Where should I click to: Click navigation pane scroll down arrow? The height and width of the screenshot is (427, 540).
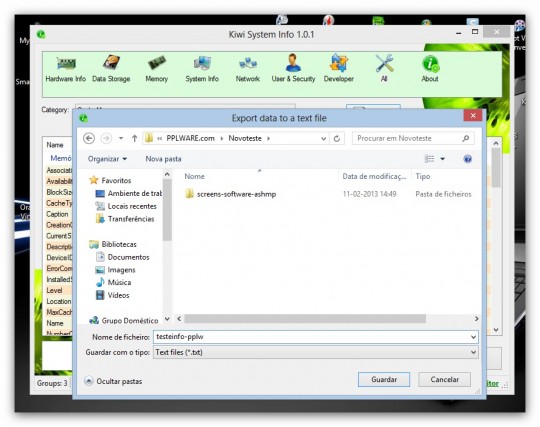[x=167, y=319]
